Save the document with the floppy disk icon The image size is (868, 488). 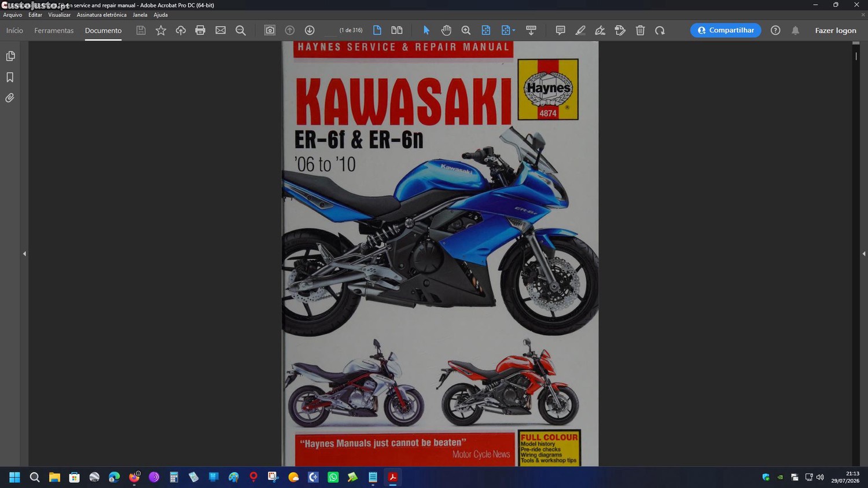pos(141,30)
